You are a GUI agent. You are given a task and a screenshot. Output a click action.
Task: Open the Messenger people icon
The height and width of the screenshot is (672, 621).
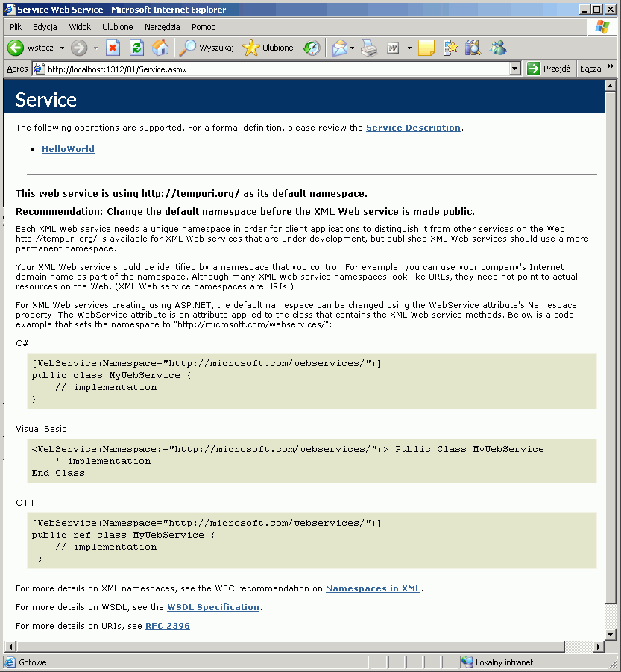click(498, 48)
